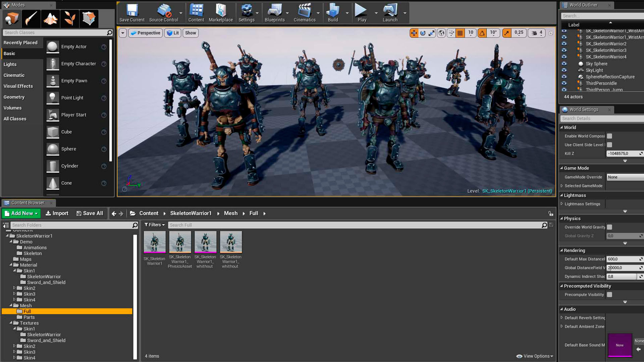Open the Filters dropdown

point(155,225)
